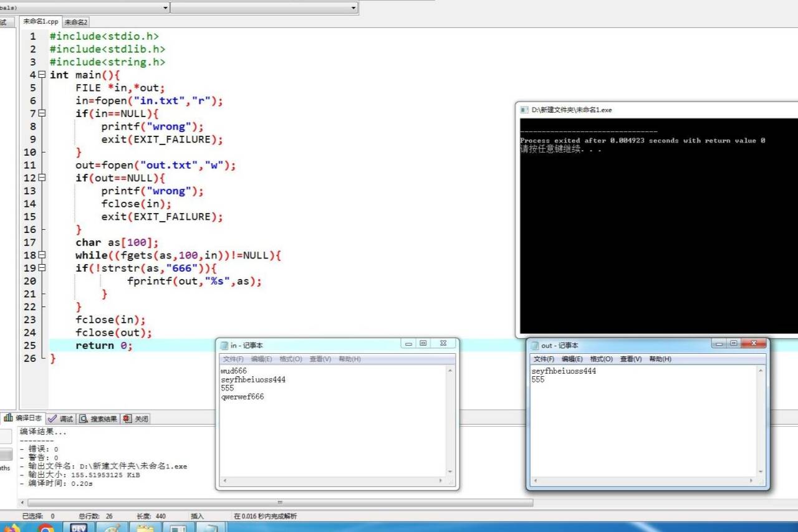
Task: Click the out - 记事本 title bar notepad icon
Action: pos(535,346)
